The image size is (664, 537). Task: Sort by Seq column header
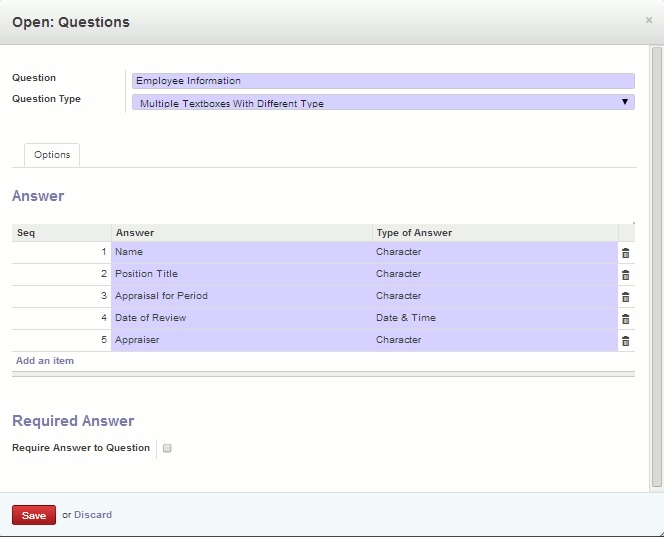(60, 233)
